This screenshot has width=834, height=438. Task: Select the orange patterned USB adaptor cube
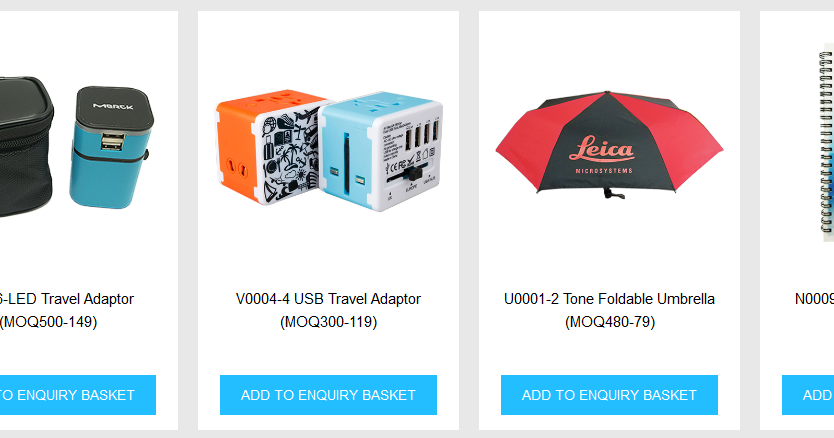point(268,146)
